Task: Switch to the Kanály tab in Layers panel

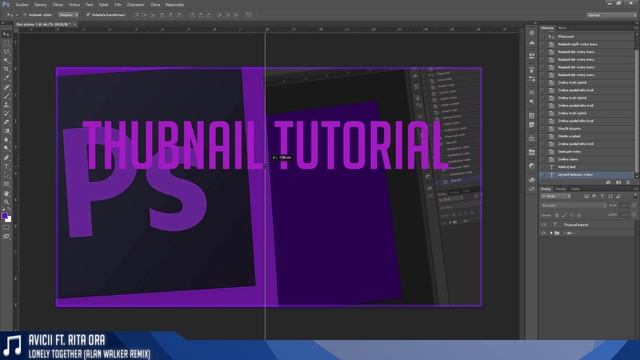Action: 561,189
